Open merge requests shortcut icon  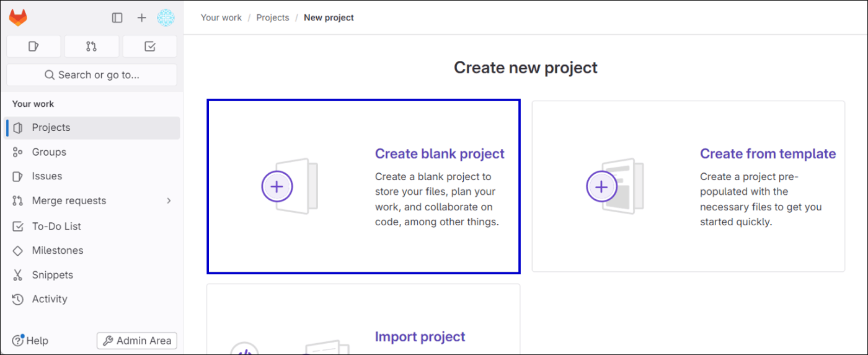(x=92, y=47)
